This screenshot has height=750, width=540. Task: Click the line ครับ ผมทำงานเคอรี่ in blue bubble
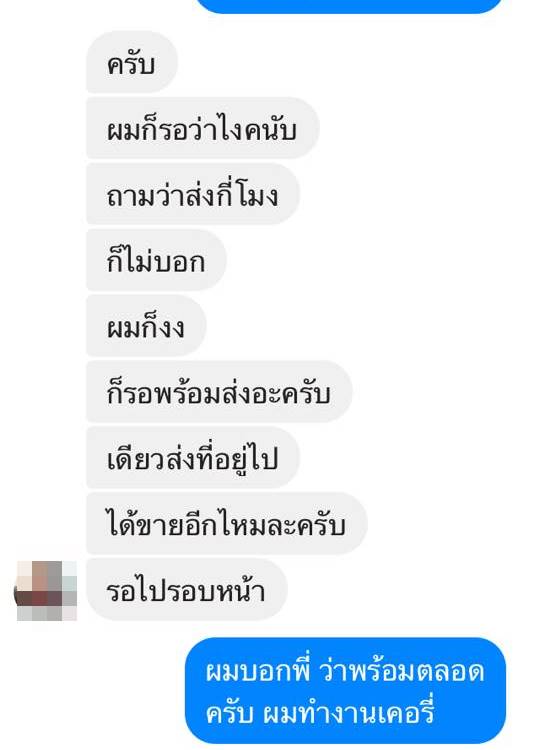(x=320, y=712)
